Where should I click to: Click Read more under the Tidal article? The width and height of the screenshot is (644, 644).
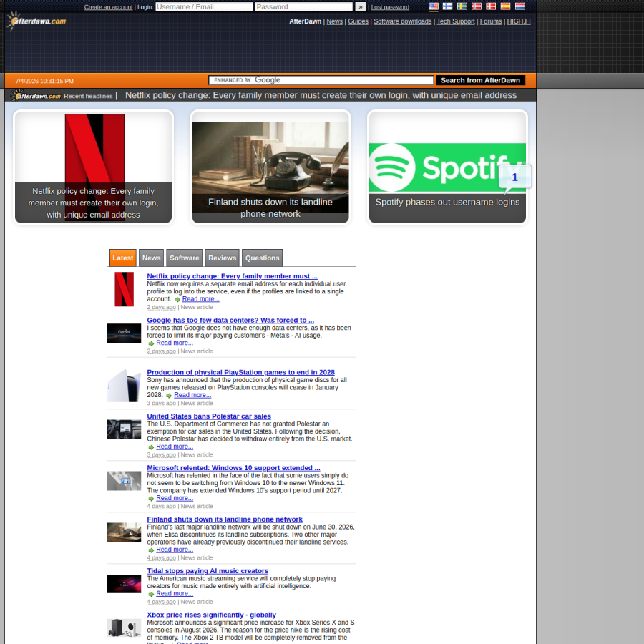[x=175, y=594]
